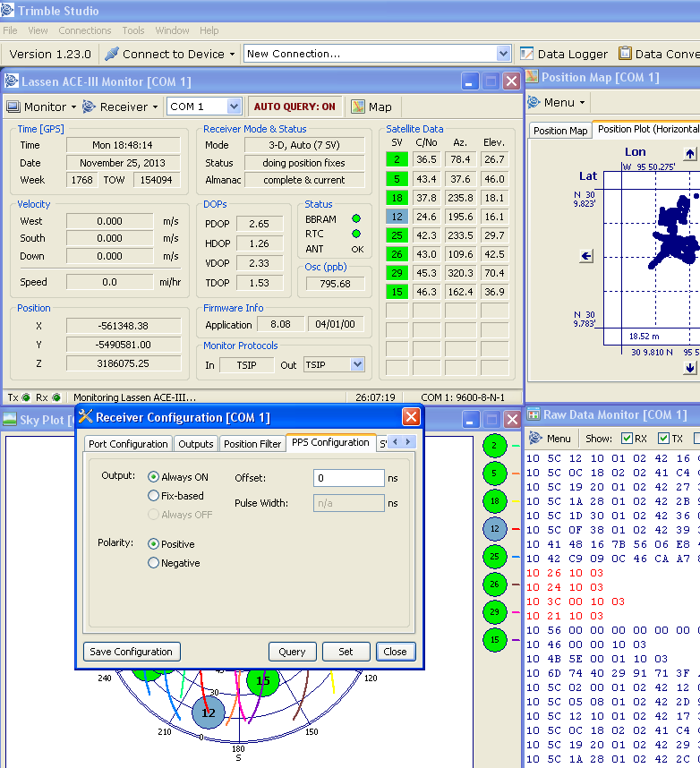Click satellite 15 circle in legend
Image resolution: width=700 pixels, height=768 pixels.
[x=495, y=640]
